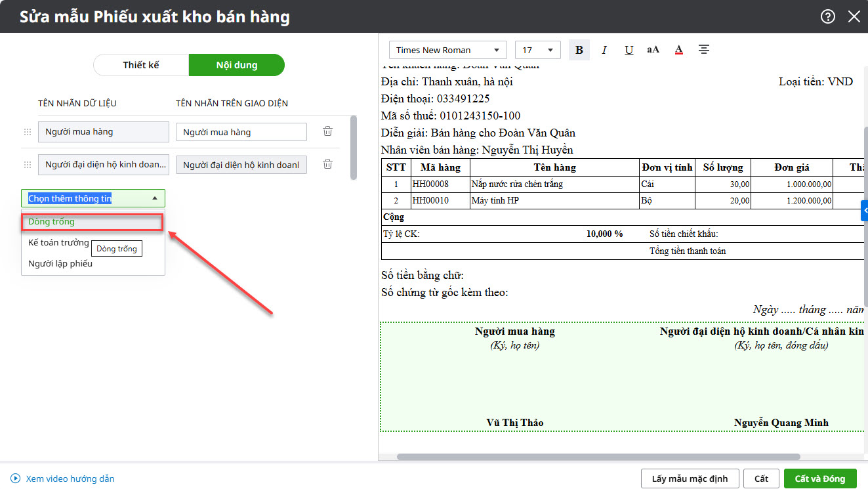Open the font color picker
This screenshot has height=489, width=868.
(x=679, y=50)
